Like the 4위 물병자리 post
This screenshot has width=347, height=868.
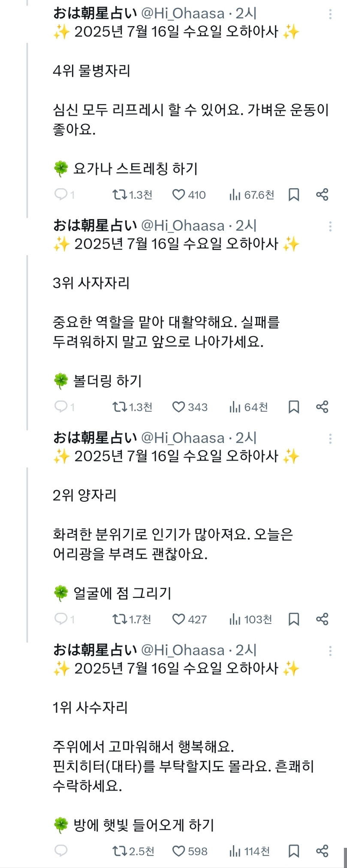(x=178, y=195)
